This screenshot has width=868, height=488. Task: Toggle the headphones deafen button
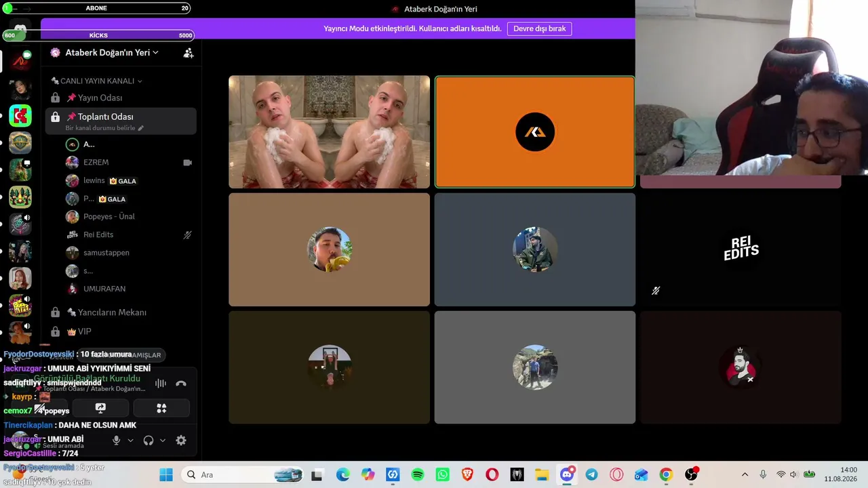pos(149,441)
